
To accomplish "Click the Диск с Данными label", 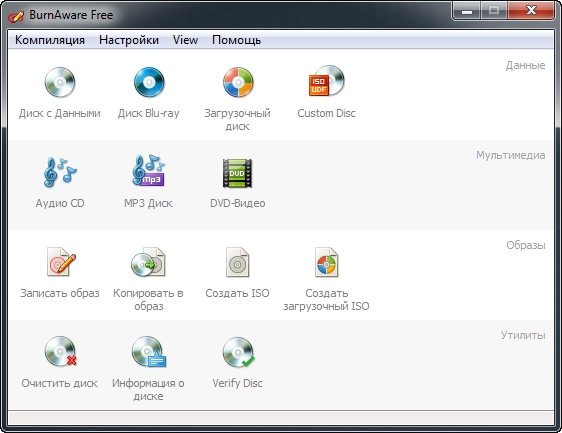I will click(x=60, y=113).
